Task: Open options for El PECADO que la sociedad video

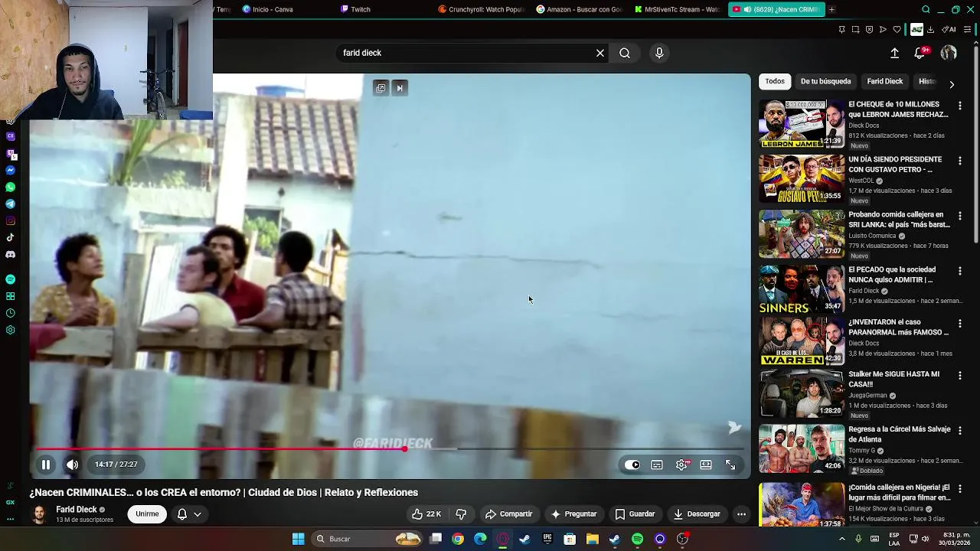Action: 960,271
